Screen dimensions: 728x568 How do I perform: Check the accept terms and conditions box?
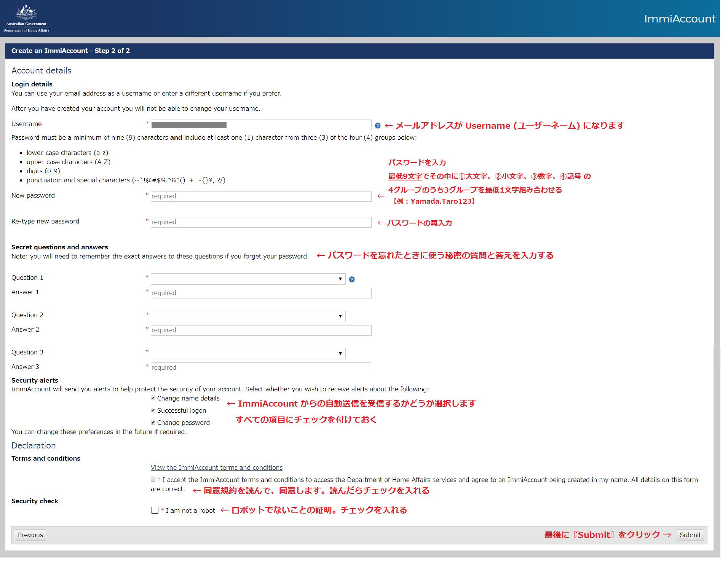click(153, 480)
